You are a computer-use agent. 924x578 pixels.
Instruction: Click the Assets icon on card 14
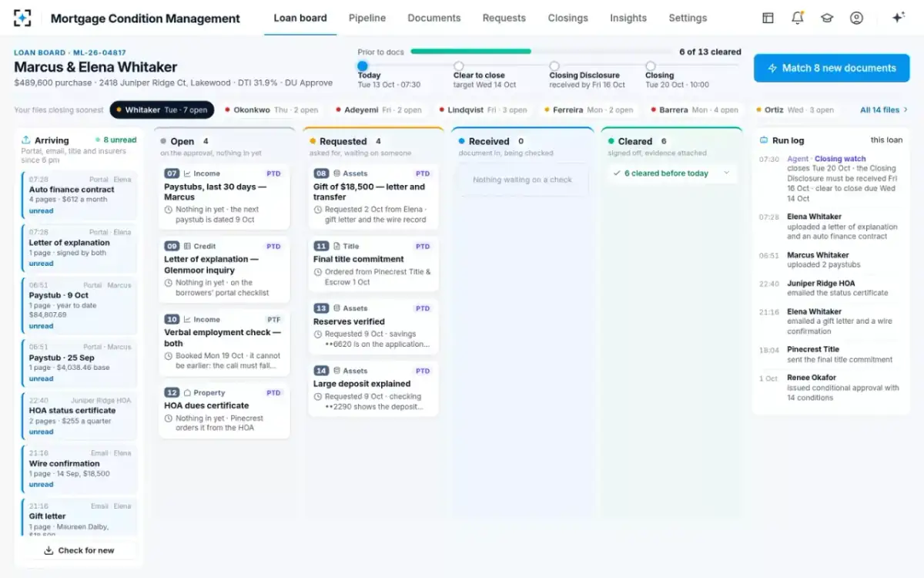(336, 371)
